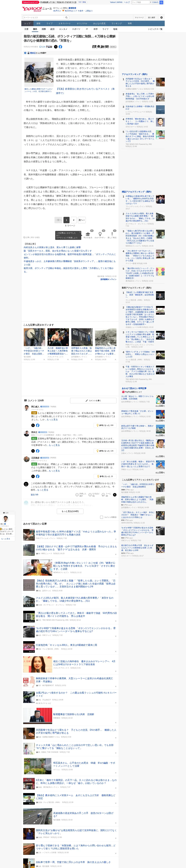This screenshot has height=868, width=186.
Task: Click ログイン link in header
Action: coord(57,11)
